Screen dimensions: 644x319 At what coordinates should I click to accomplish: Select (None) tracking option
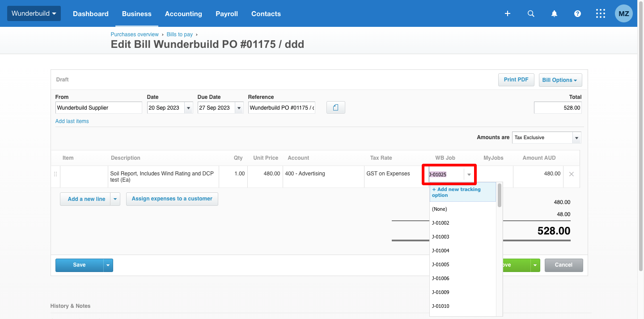tap(463, 209)
